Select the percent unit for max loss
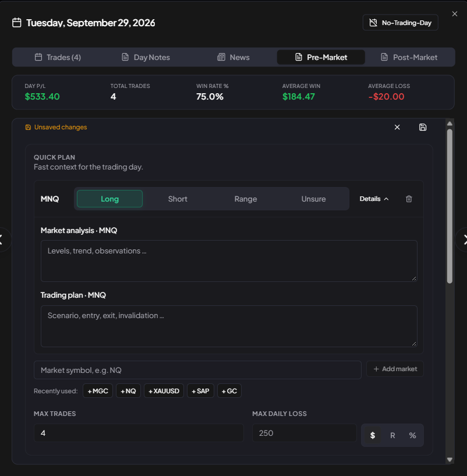Screen dimensions: 467x476 pyautogui.click(x=412, y=435)
